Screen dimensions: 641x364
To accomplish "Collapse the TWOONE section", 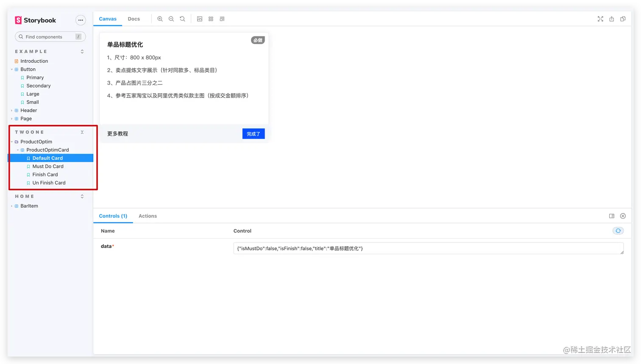I will pyautogui.click(x=82, y=132).
